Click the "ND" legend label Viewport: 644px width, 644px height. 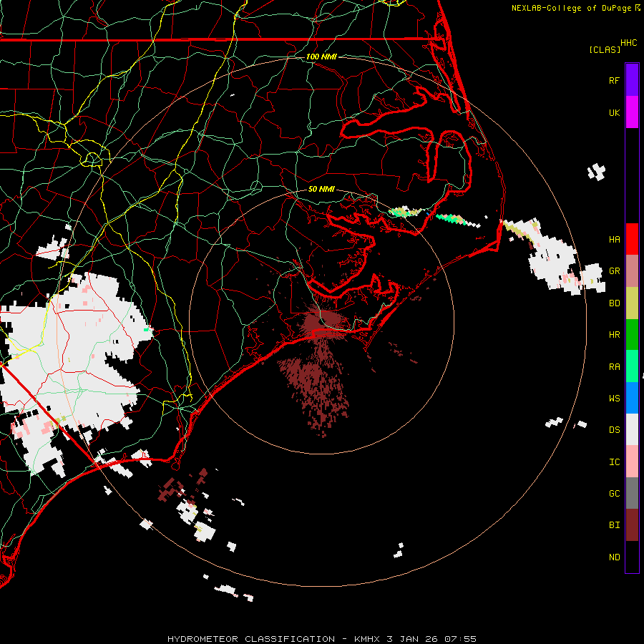click(614, 557)
